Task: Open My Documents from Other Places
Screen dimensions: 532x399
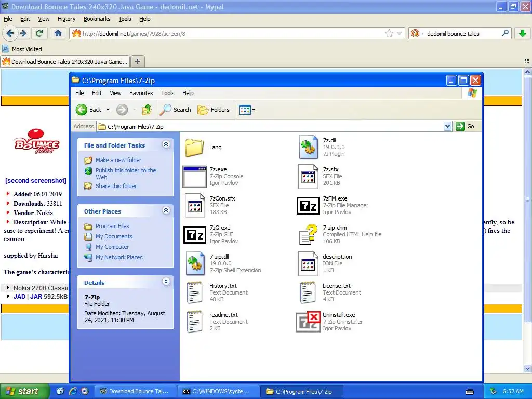Action: coord(114,236)
